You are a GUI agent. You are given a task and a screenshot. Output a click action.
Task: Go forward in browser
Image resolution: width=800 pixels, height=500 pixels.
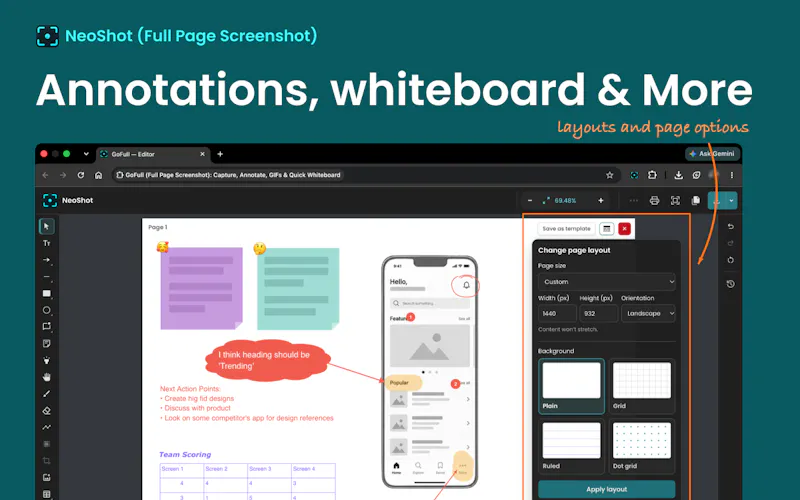coord(63,175)
